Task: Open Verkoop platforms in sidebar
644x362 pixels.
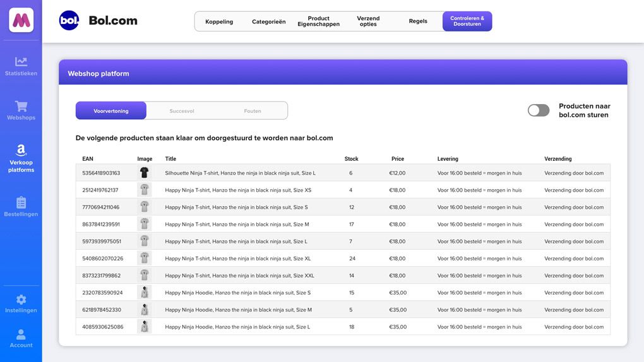Action: (x=21, y=158)
